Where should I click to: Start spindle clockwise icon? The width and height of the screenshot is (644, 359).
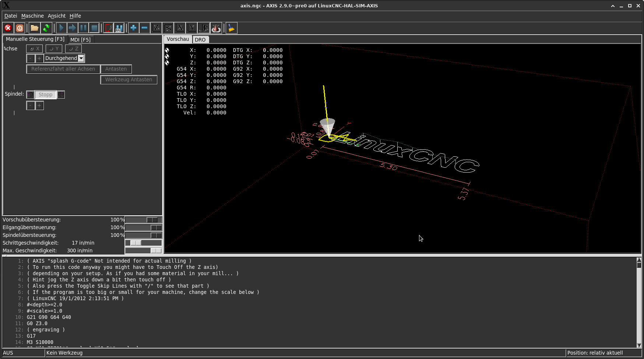coord(61,95)
